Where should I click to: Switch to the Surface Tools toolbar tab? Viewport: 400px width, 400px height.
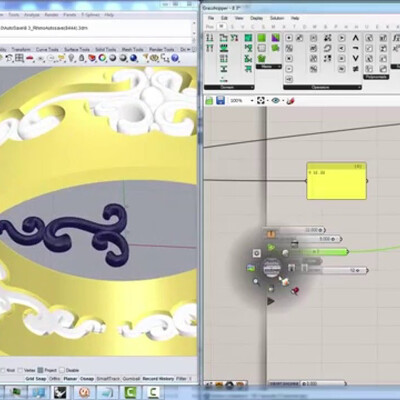click(77, 49)
